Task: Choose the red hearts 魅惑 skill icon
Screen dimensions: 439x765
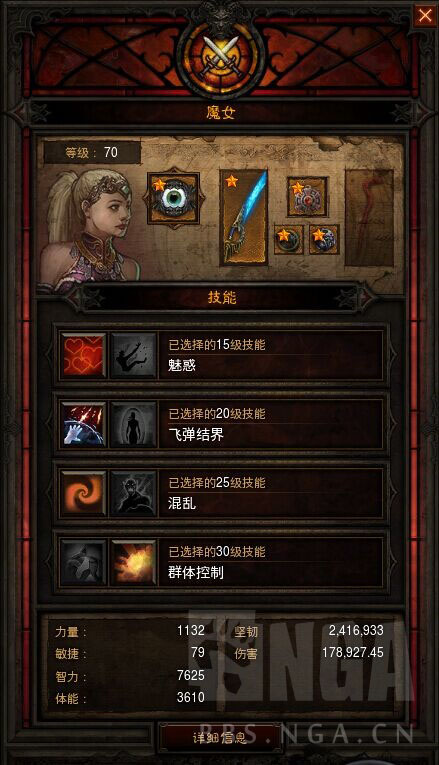Action: [x=83, y=355]
